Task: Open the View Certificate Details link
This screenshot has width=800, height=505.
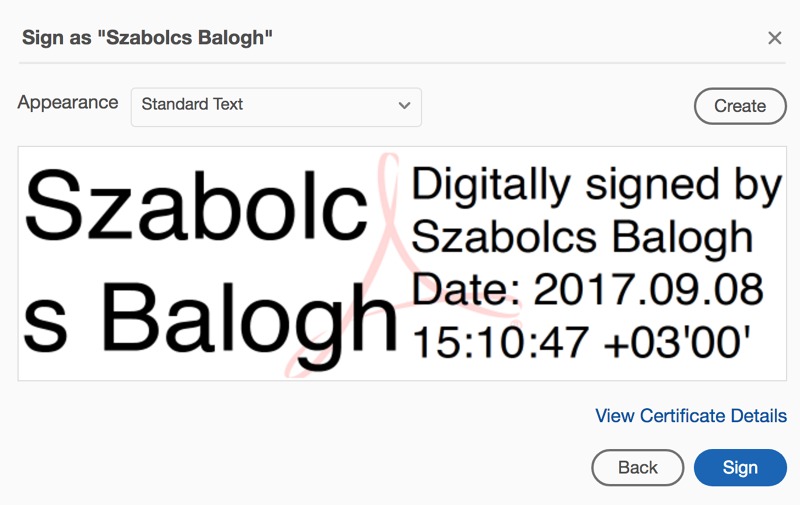Action: pos(691,416)
